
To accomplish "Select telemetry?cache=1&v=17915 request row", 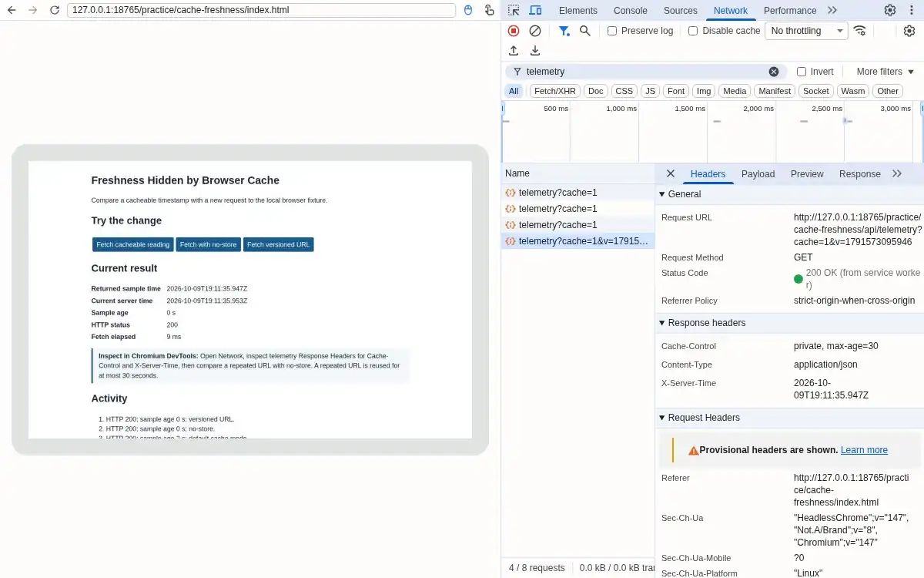I will pyautogui.click(x=577, y=241).
